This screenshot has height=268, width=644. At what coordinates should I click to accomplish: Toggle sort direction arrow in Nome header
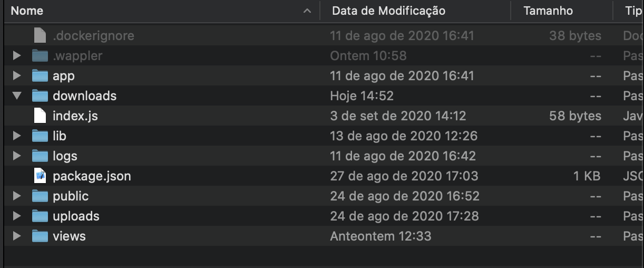307,11
